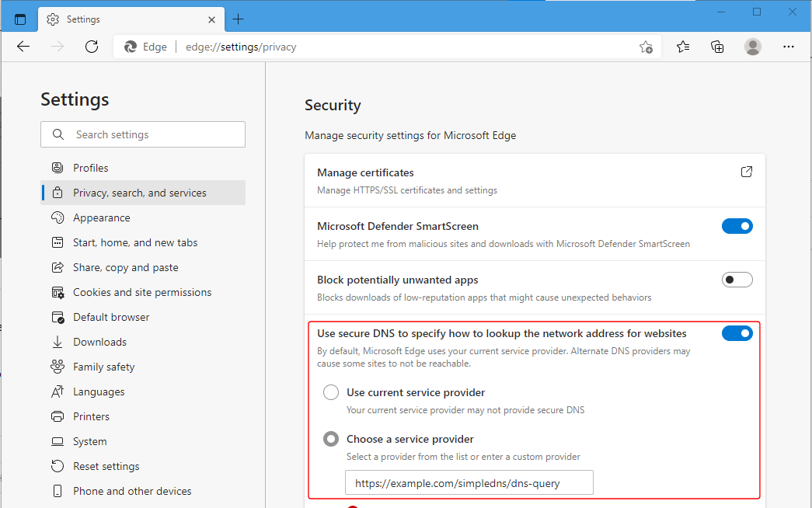The width and height of the screenshot is (812, 508).
Task: Click the Languages icon
Action: pos(58,391)
